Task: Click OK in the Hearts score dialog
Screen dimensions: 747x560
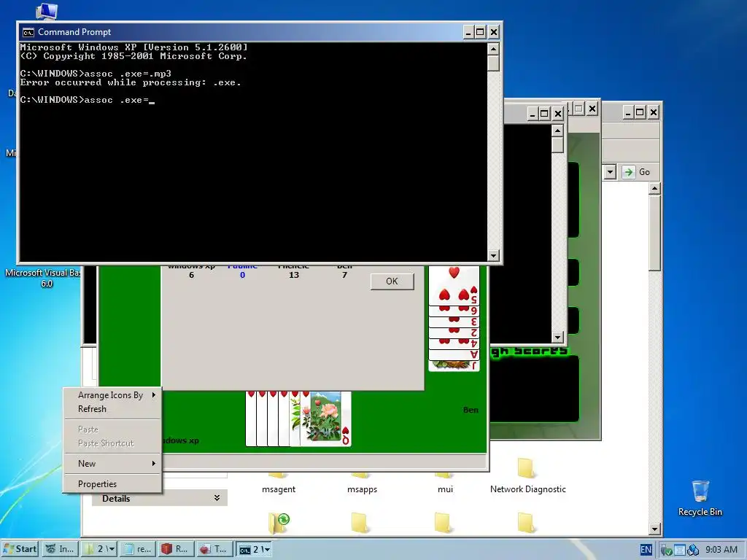Action: pyautogui.click(x=392, y=281)
